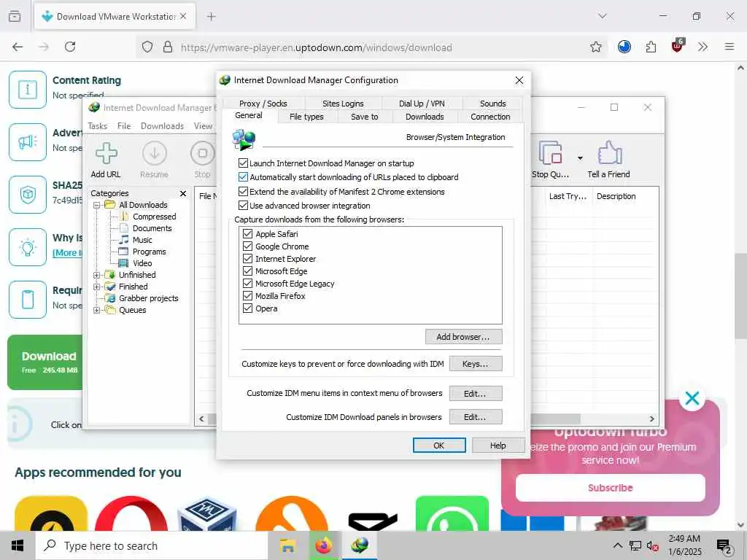Image resolution: width=747 pixels, height=560 pixels.
Task: Close the Uptodown Turbo promo popup
Action: click(x=692, y=398)
